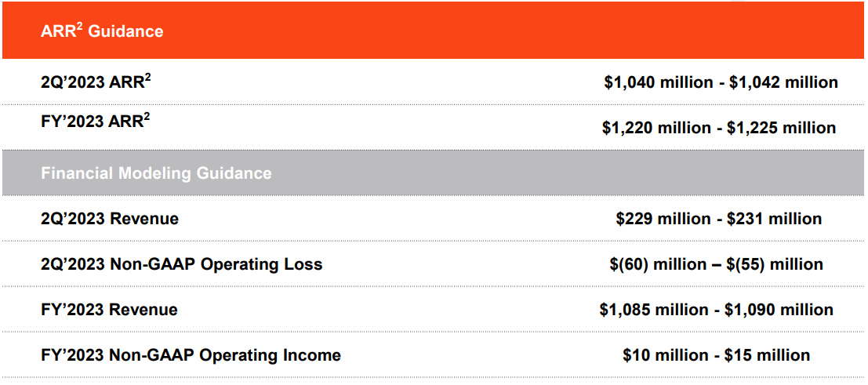The height and width of the screenshot is (385, 868).
Task: Select the 2Q'2023 Non-GAAP Operating Loss label
Action: [182, 264]
